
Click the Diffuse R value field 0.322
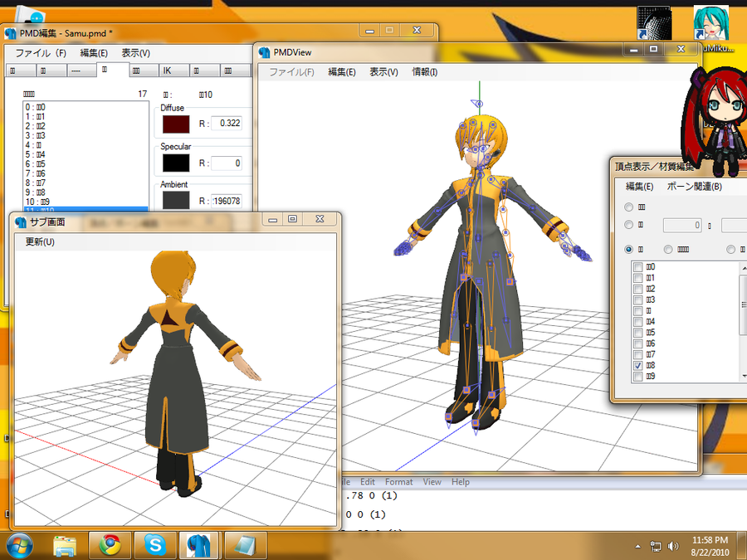[227, 124]
